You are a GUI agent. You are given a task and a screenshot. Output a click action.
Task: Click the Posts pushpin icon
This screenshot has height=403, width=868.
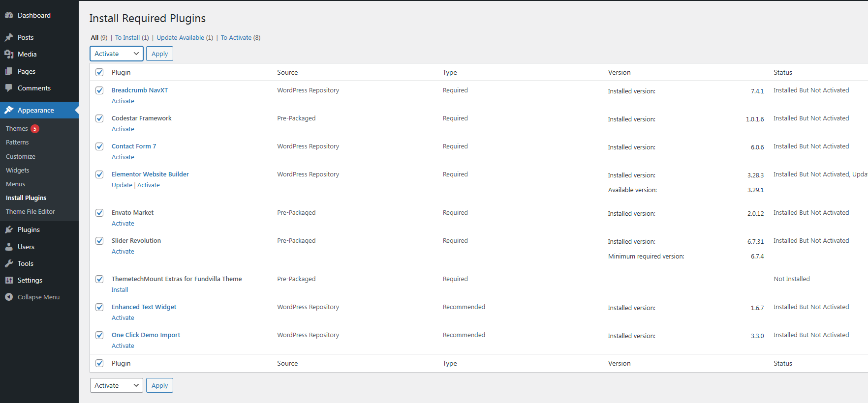click(9, 37)
